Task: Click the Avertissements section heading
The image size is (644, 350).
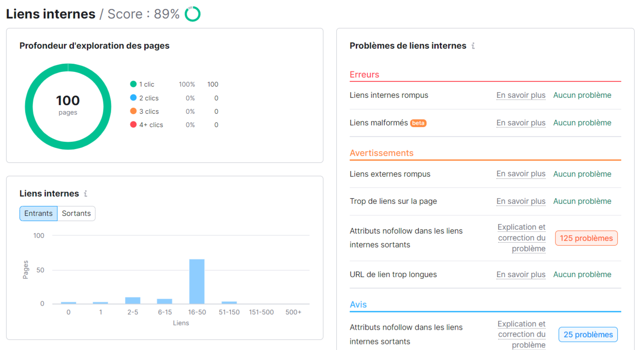Action: tap(382, 153)
